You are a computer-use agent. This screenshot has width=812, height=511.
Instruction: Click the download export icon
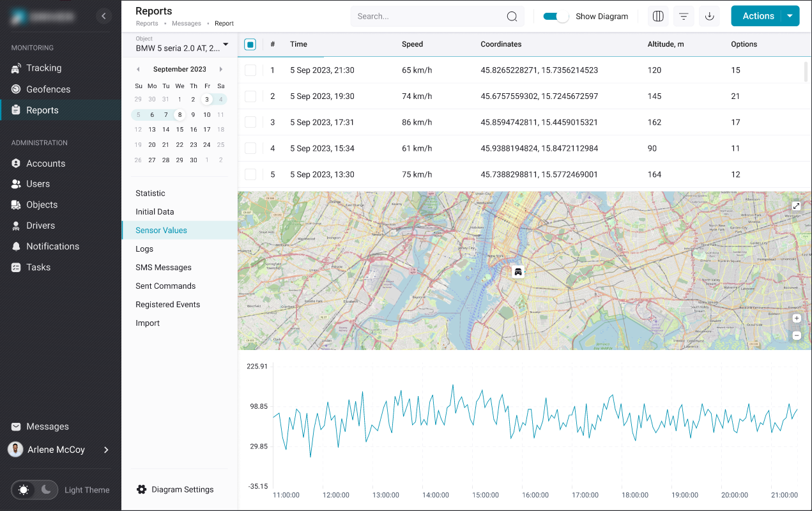[709, 17]
